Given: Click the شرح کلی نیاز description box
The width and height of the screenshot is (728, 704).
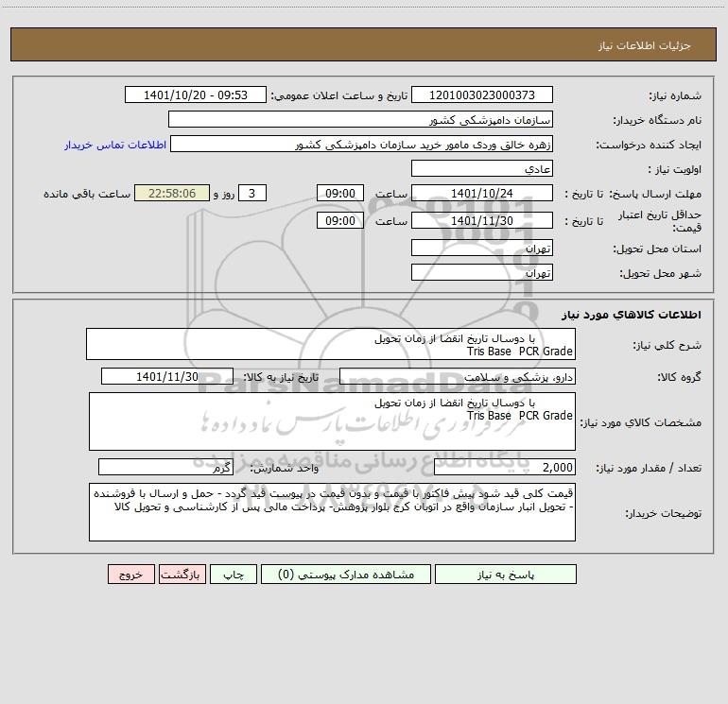Looking at the screenshot, I should [x=331, y=344].
